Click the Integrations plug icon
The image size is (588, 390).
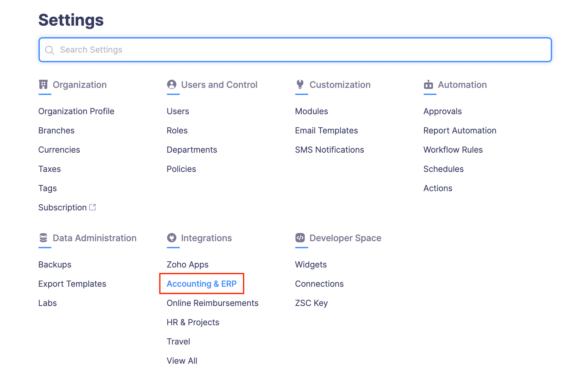coord(172,238)
